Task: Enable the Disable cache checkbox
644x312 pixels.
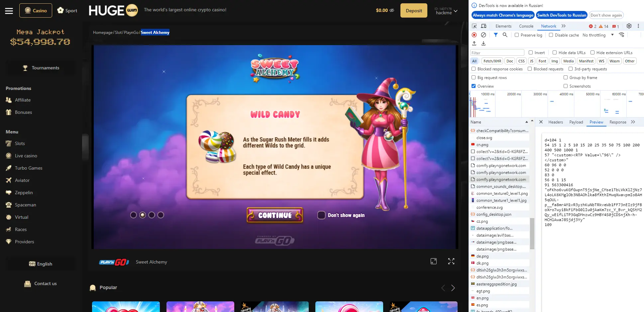Action: tap(551, 35)
